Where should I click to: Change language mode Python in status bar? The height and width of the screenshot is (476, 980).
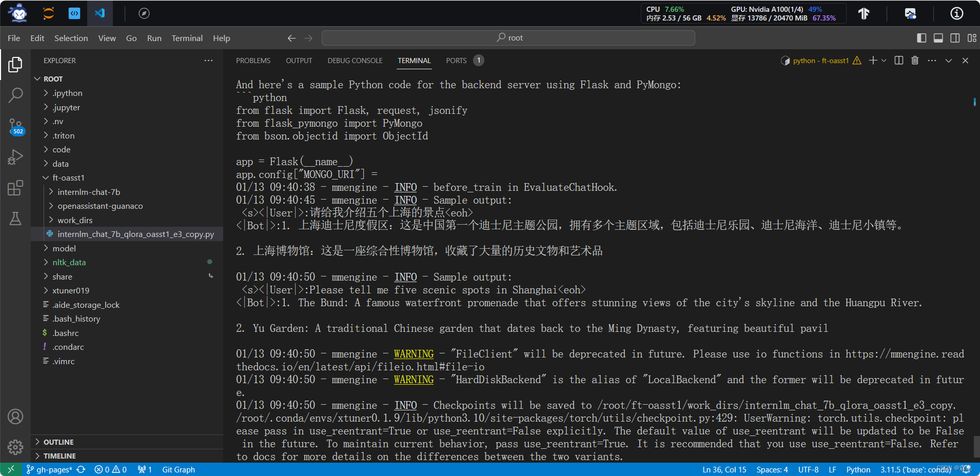coord(858,469)
